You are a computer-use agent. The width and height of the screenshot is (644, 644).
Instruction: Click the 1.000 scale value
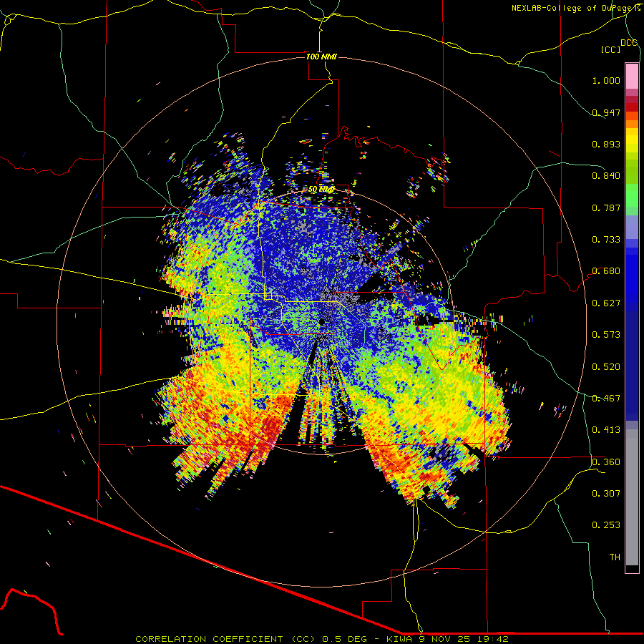[x=606, y=80]
